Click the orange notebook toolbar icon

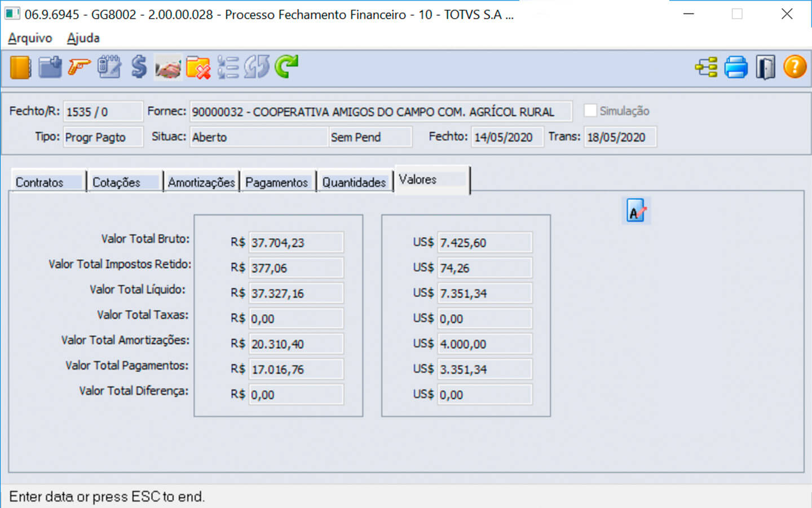click(20, 68)
